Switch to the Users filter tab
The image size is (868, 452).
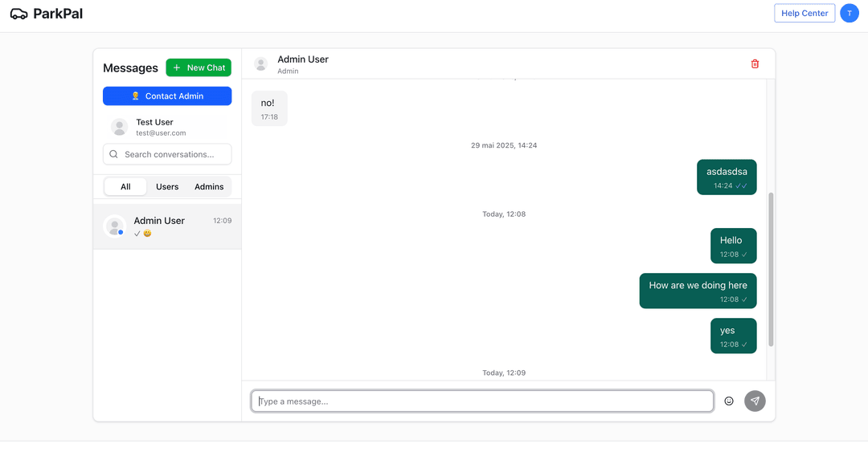click(167, 187)
